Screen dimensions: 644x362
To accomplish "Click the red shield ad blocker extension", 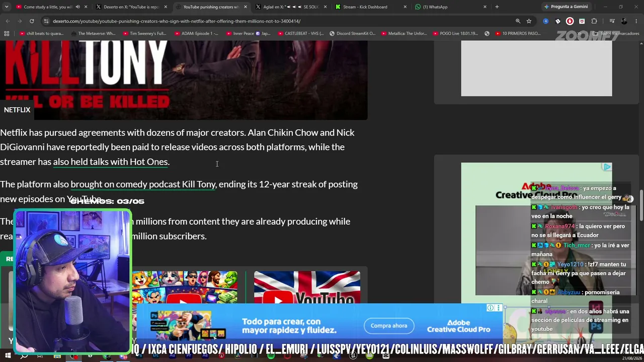I will (x=570, y=21).
